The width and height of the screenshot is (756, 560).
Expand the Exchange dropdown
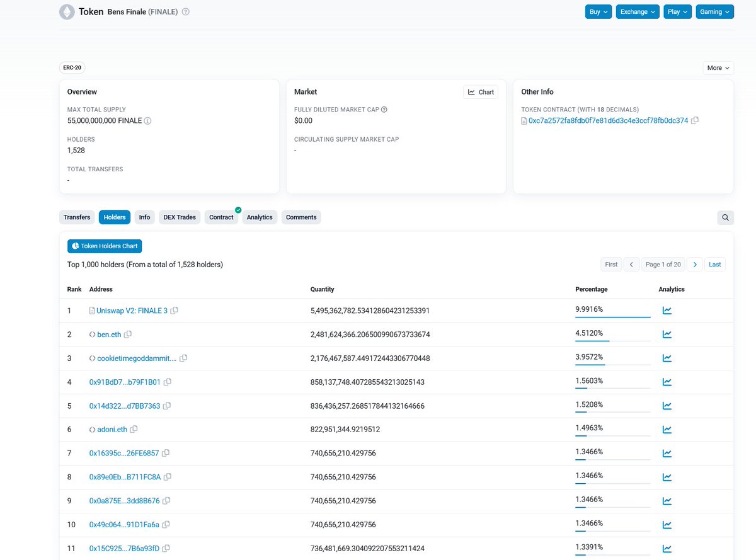coord(638,12)
